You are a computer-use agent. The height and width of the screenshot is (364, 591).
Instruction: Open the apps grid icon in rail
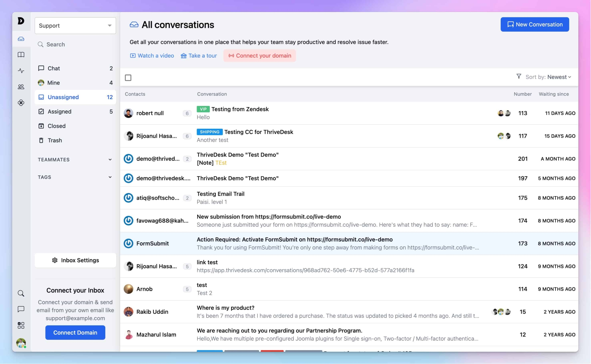21,325
